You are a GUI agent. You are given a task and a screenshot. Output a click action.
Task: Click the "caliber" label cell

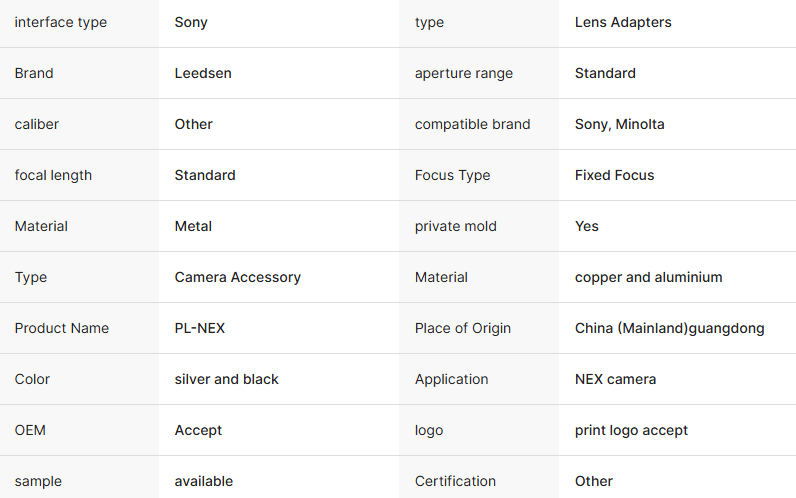point(37,124)
